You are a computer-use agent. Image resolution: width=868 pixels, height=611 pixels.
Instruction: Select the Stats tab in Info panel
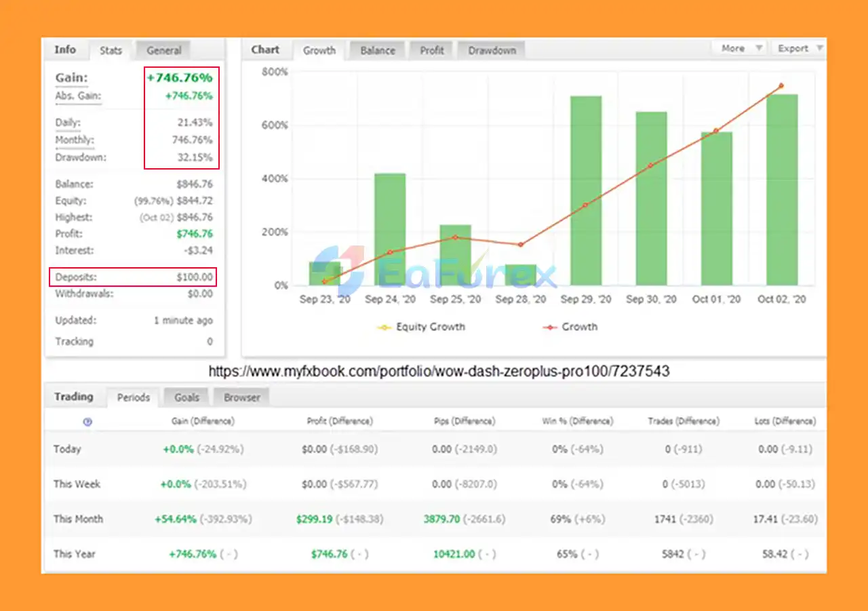click(111, 50)
